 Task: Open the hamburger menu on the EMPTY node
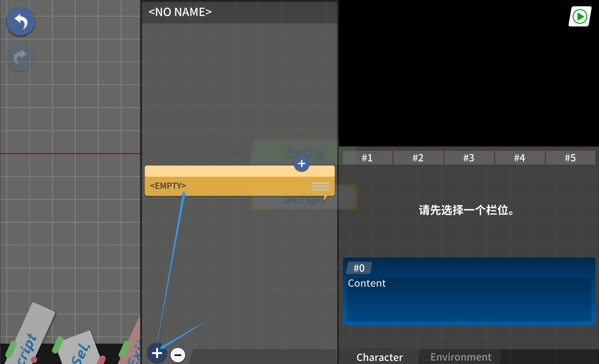click(x=320, y=186)
